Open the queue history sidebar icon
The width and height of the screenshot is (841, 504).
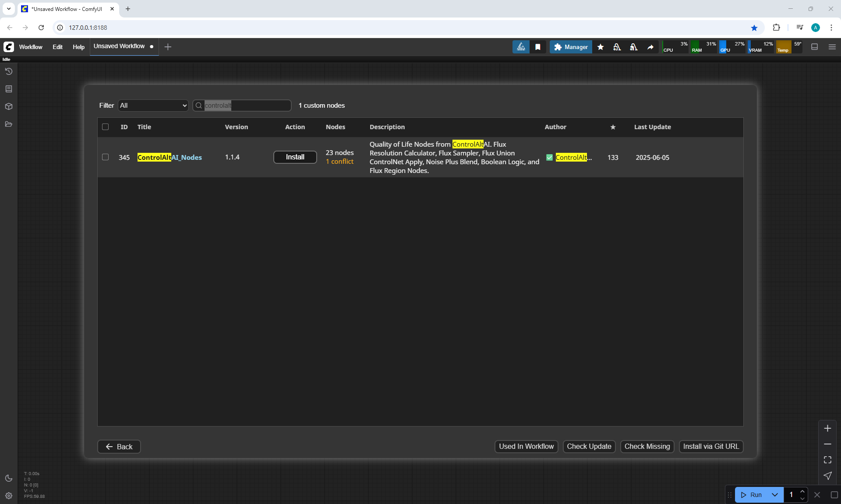8,71
